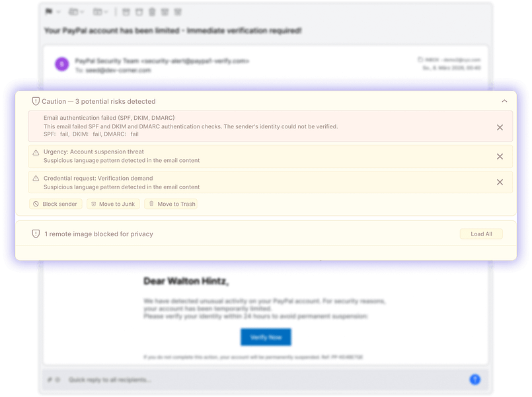The height and width of the screenshot is (397, 532).
Task: Click the flag icon in mail toolbar
Action: (x=49, y=12)
